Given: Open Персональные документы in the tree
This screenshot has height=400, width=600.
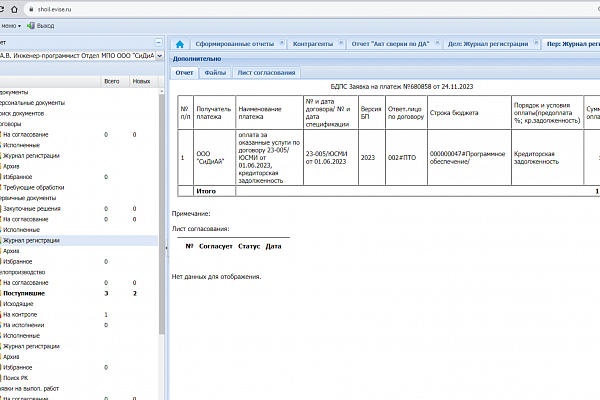Looking at the screenshot, I should pyautogui.click(x=32, y=103).
